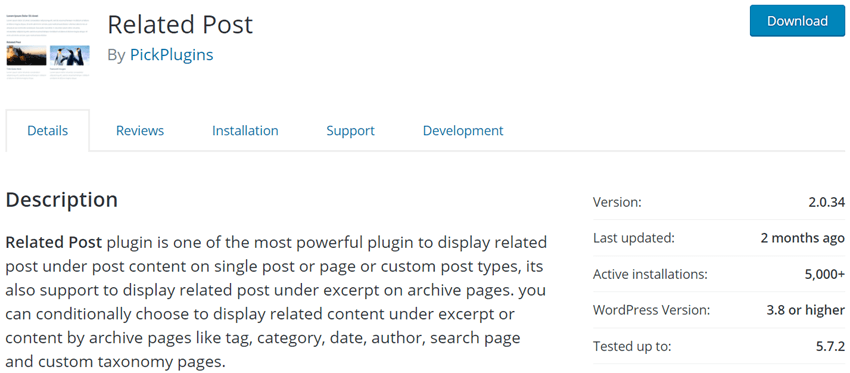The height and width of the screenshot is (373, 850).
Task: Switch to the Reviews tab
Action: (140, 131)
